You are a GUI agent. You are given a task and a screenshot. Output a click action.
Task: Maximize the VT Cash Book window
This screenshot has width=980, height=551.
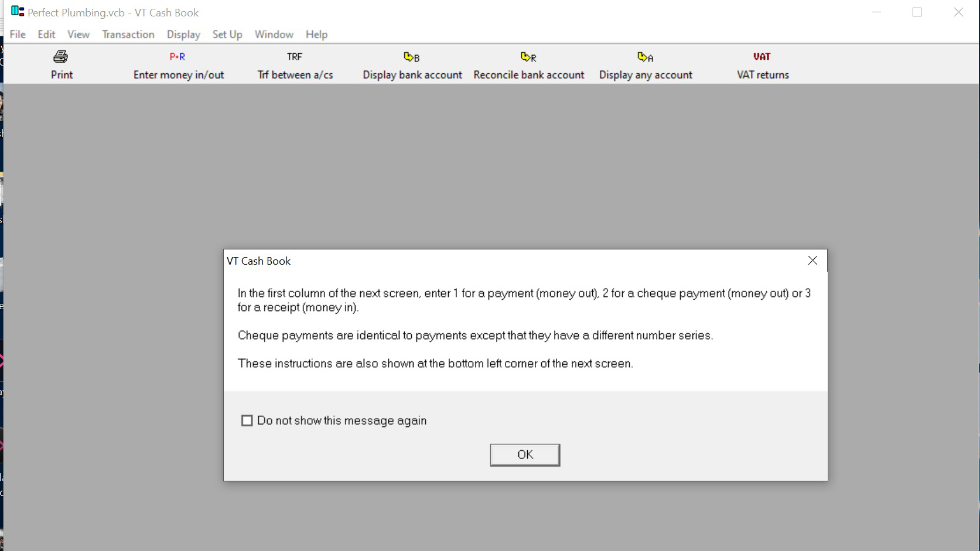click(917, 12)
